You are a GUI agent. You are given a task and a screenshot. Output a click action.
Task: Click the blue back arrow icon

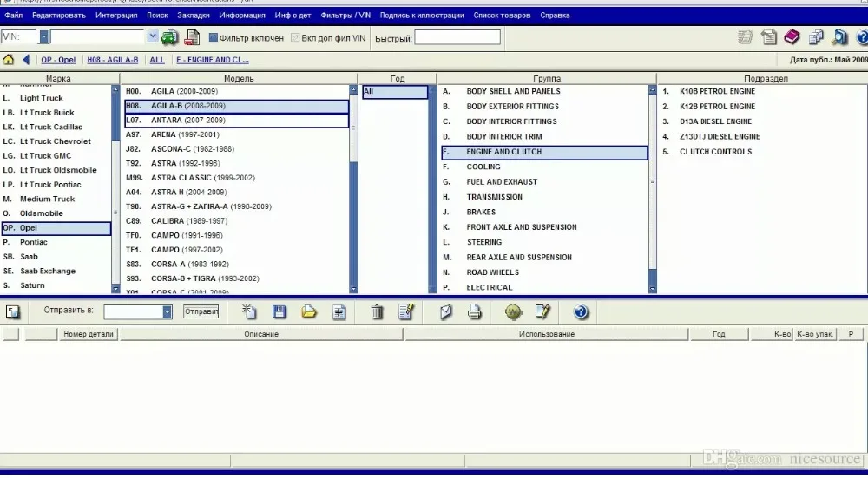click(x=26, y=60)
